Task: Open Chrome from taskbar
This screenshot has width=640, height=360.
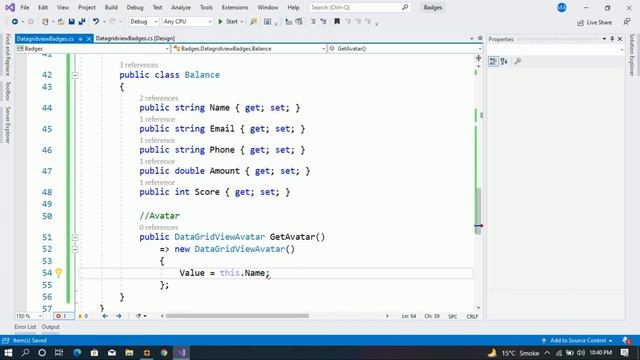Action: pyautogui.click(x=164, y=353)
